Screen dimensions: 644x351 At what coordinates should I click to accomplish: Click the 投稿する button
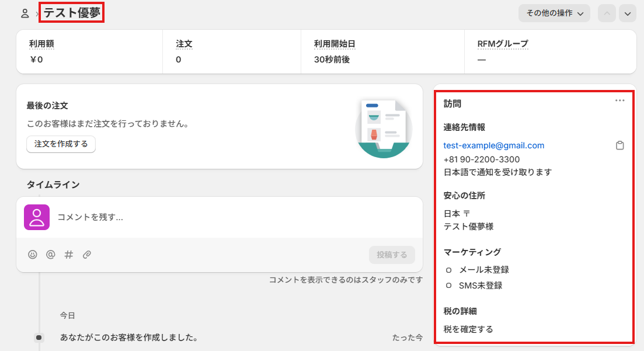tap(392, 255)
